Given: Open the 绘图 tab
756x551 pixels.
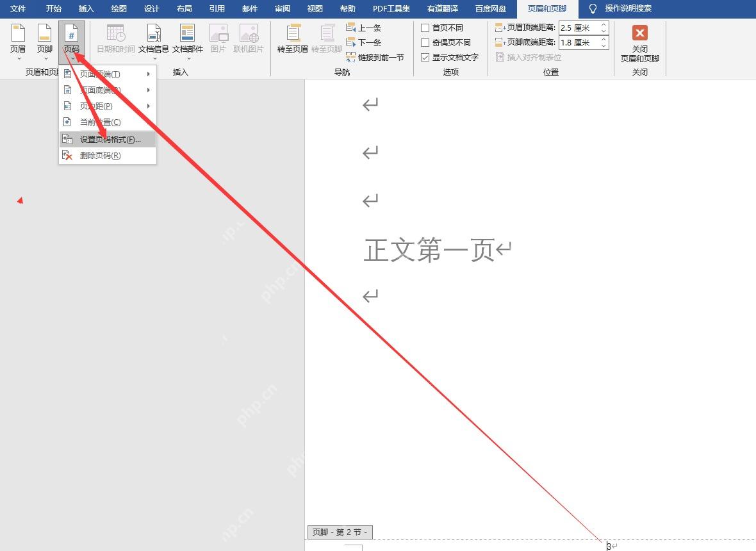Looking at the screenshot, I should (x=119, y=9).
